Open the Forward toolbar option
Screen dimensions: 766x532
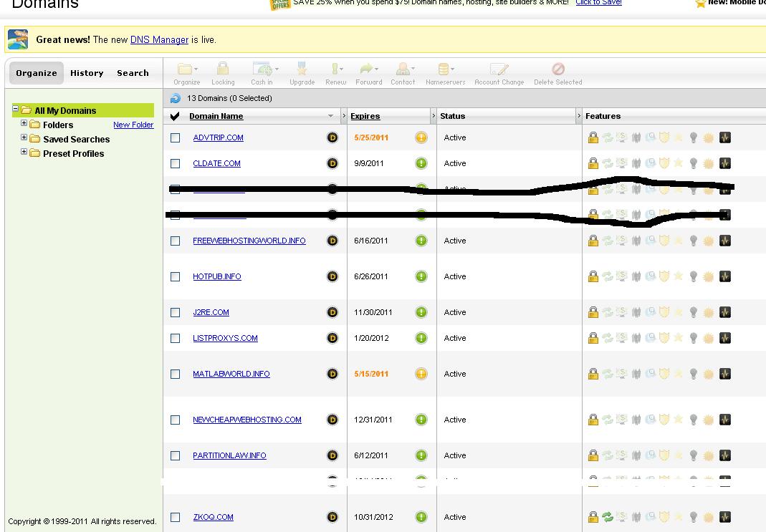coord(368,70)
